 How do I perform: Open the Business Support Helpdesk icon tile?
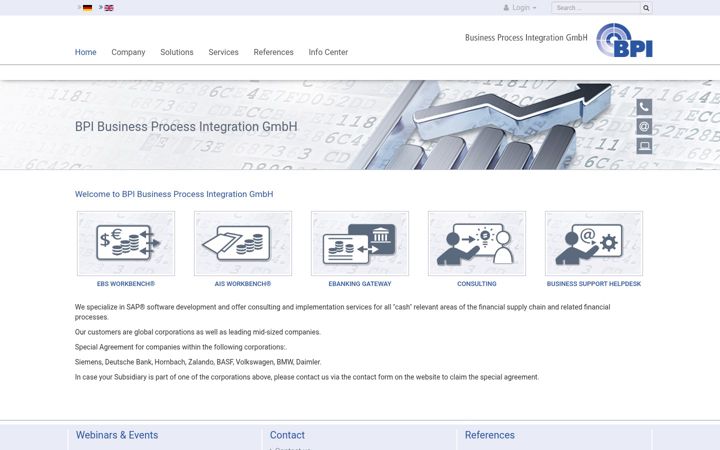coord(594,243)
